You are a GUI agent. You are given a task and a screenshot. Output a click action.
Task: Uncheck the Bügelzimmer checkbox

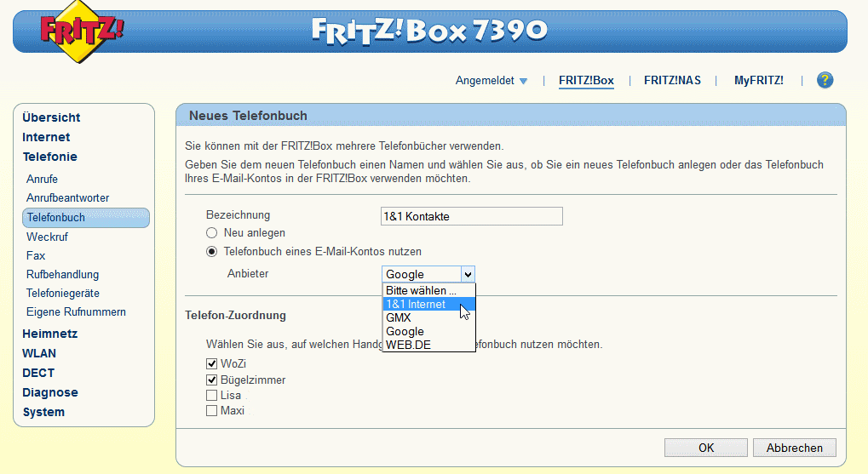211,380
